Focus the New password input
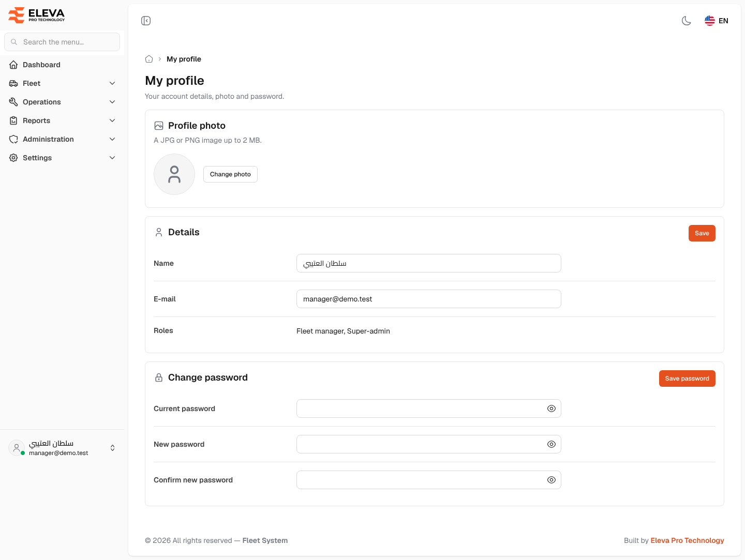The image size is (745, 560). (429, 444)
